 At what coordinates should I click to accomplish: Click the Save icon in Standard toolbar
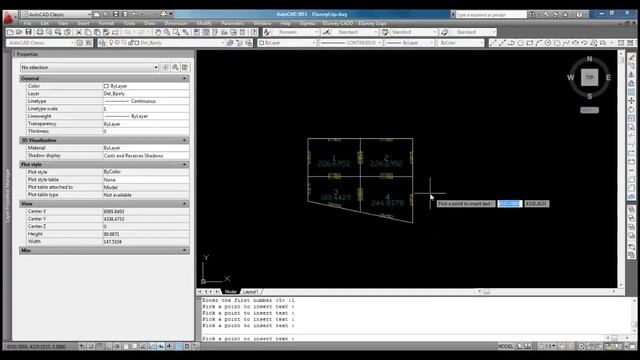[28, 32]
